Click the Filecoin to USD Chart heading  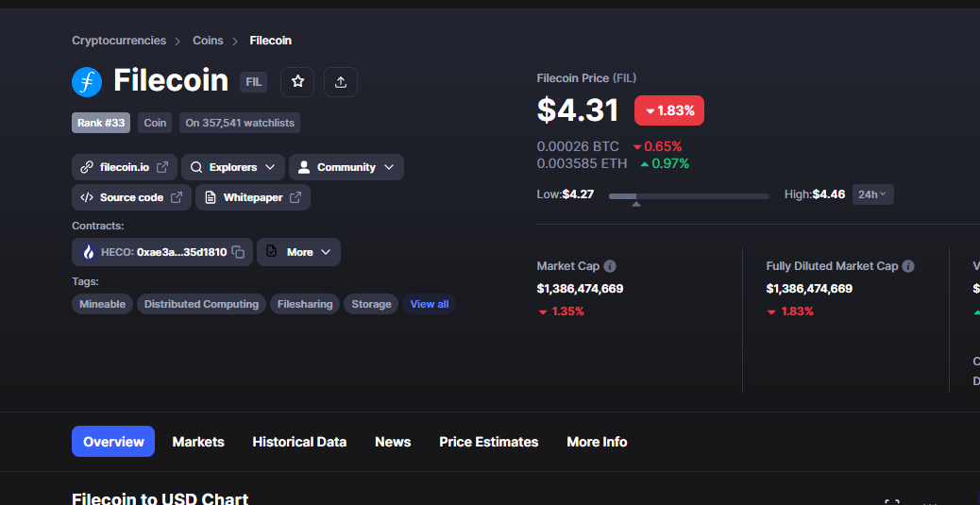pyautogui.click(x=160, y=498)
